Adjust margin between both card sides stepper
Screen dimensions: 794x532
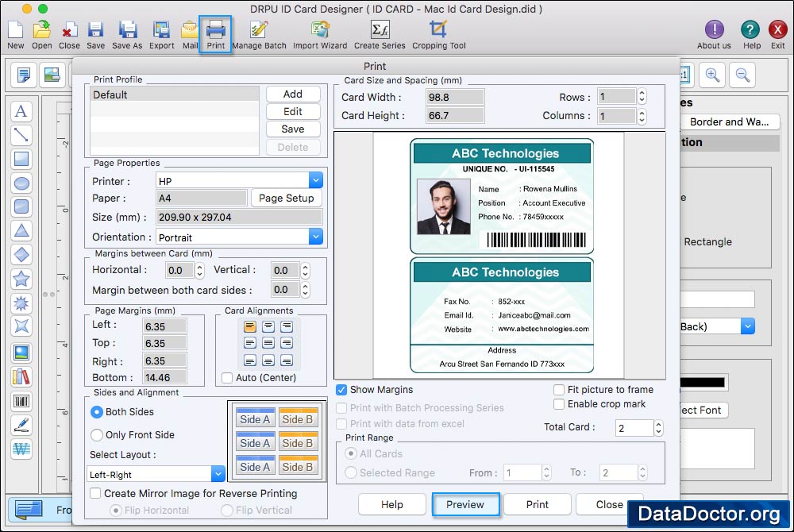305,290
